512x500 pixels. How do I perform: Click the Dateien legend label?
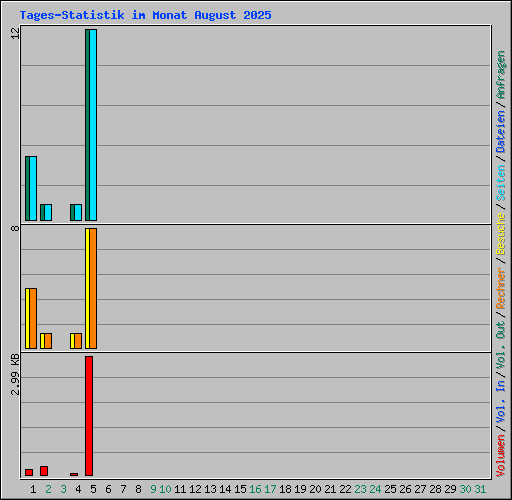pyautogui.click(x=501, y=132)
